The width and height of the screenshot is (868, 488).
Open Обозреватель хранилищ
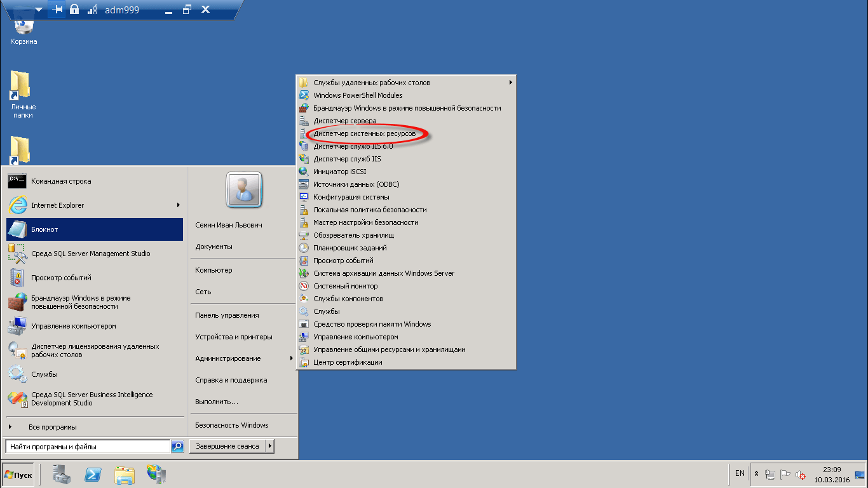point(406,235)
